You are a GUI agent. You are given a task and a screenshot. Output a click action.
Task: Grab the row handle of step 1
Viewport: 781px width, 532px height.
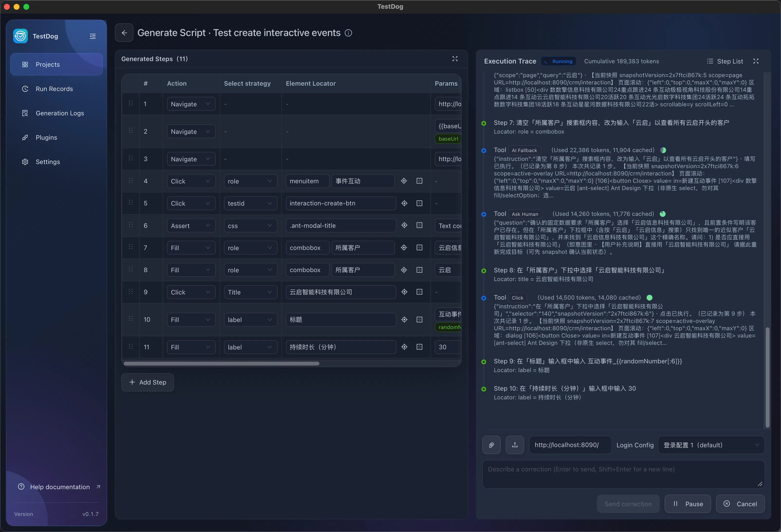131,103
